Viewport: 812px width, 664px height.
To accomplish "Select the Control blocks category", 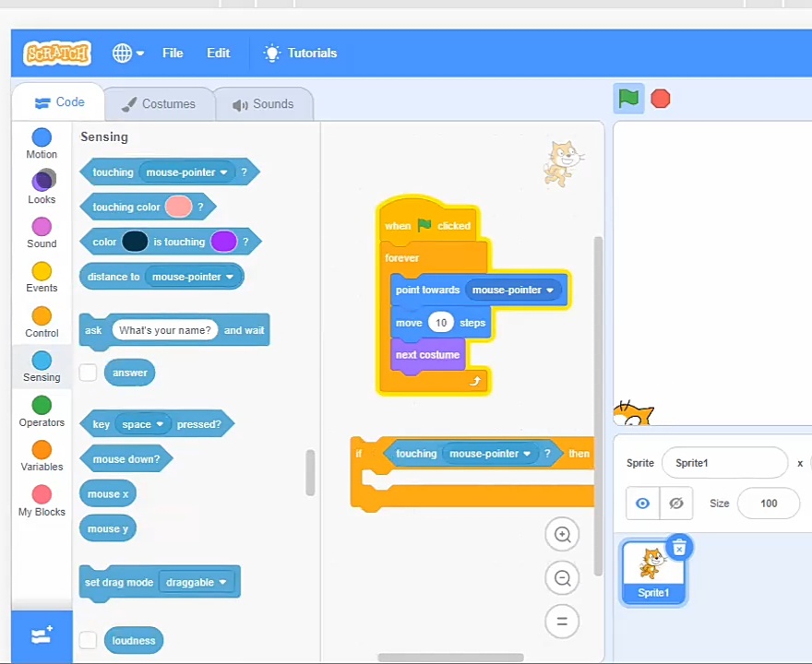I will (x=42, y=322).
